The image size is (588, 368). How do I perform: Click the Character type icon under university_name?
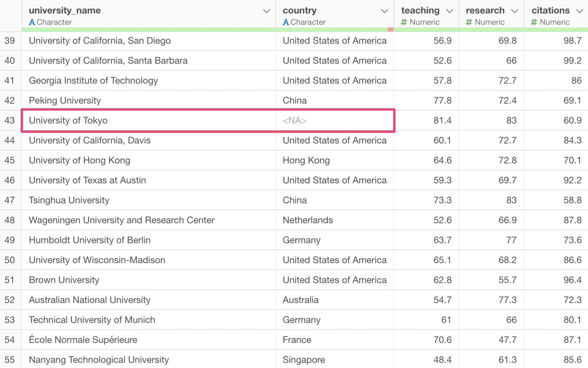point(32,22)
